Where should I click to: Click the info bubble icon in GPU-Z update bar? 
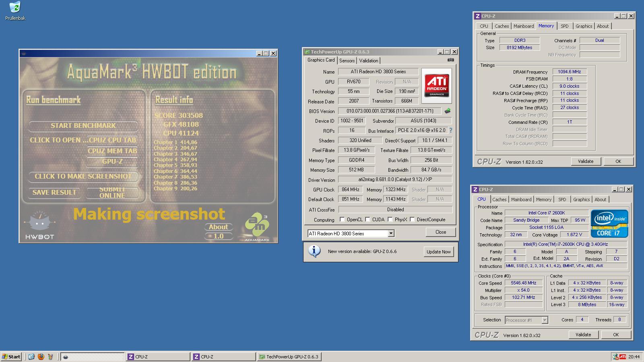(314, 251)
